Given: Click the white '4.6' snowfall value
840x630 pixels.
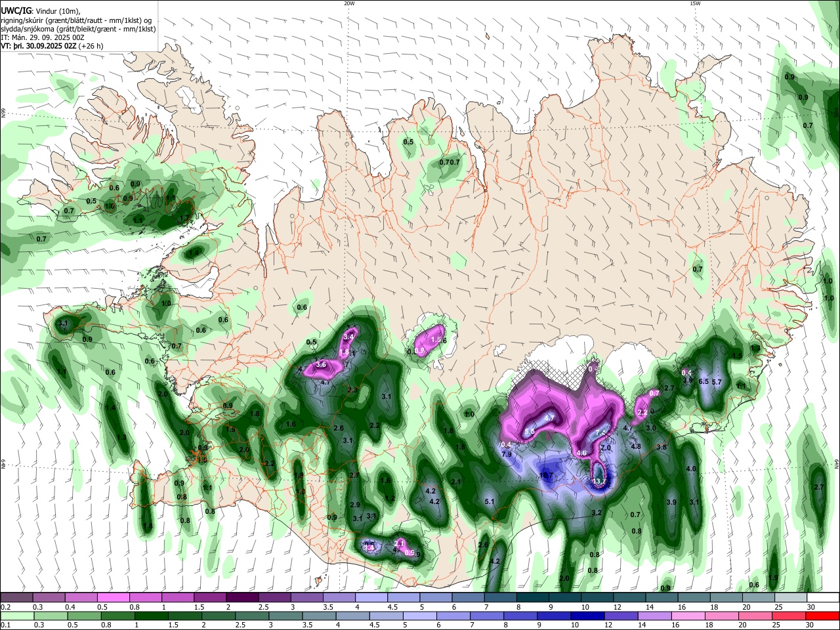Looking at the screenshot, I should (581, 453).
